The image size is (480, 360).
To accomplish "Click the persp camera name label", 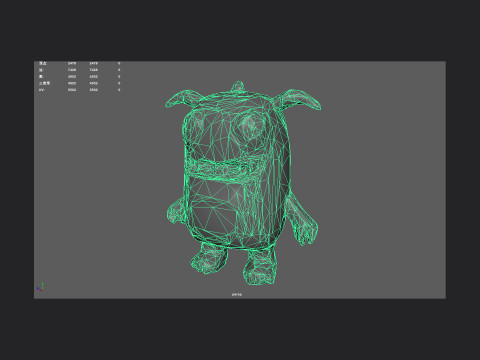I will click(x=237, y=294).
